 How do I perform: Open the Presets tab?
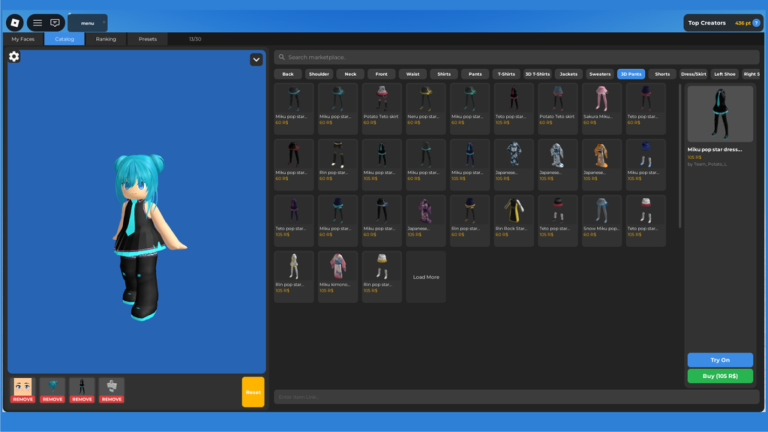147,39
